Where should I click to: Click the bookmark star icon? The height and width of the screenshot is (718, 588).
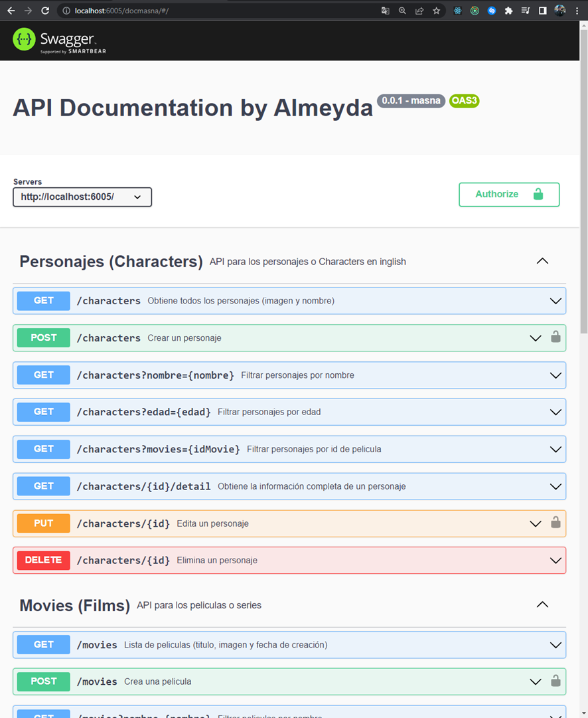(437, 11)
